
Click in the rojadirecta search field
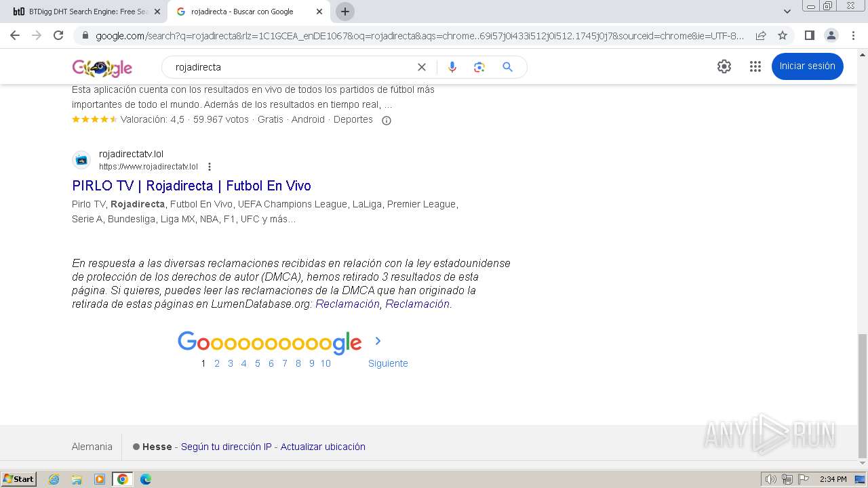[x=292, y=67]
